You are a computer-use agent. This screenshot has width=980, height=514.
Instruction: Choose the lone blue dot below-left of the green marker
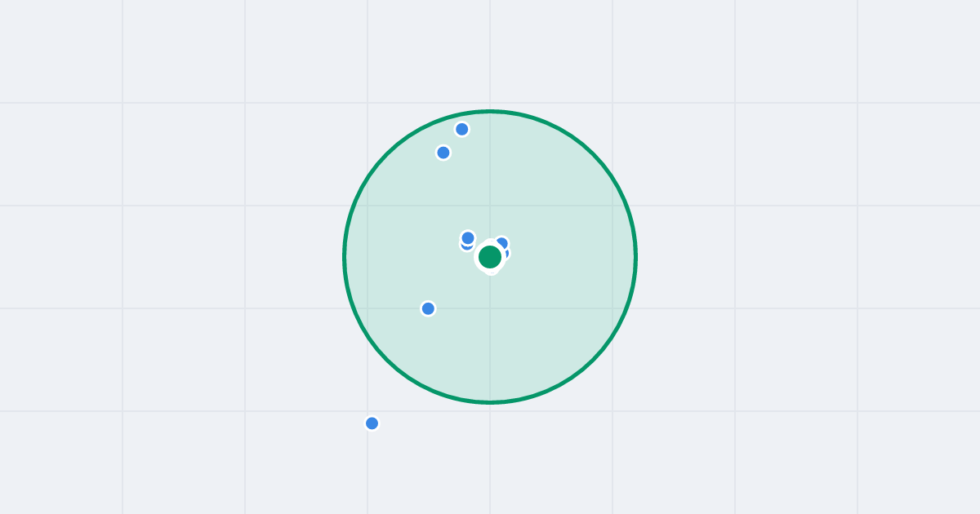click(428, 308)
